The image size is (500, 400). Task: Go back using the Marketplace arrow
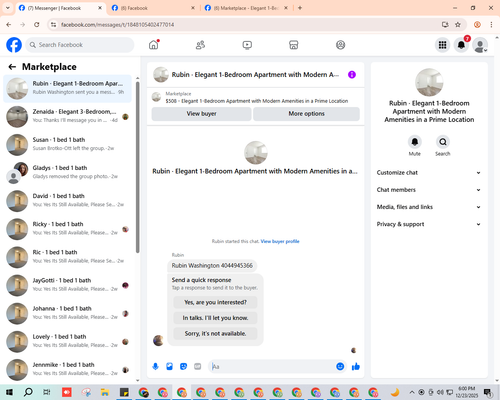tap(12, 67)
